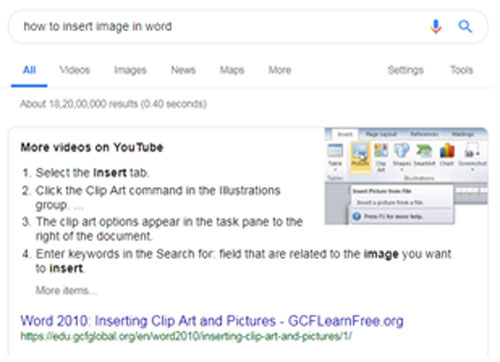Click the green edu.gcfglobal.org URL

[186, 336]
